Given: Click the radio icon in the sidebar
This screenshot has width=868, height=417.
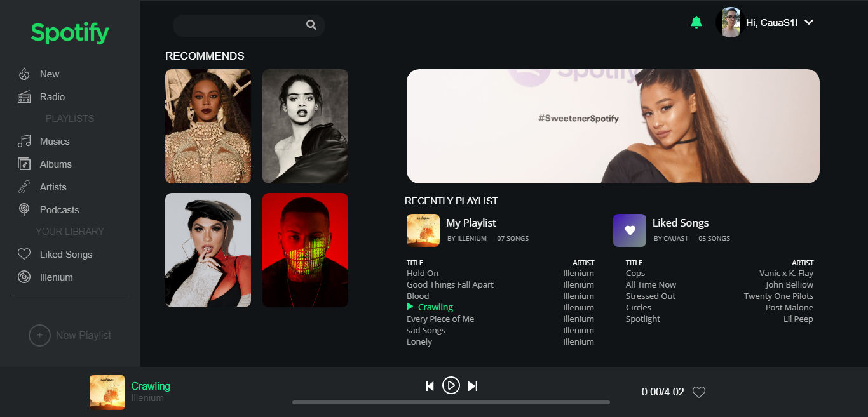Looking at the screenshot, I should point(24,97).
